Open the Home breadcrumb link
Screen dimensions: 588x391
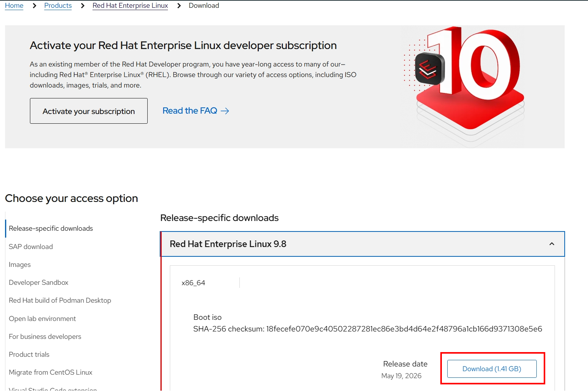click(x=14, y=5)
